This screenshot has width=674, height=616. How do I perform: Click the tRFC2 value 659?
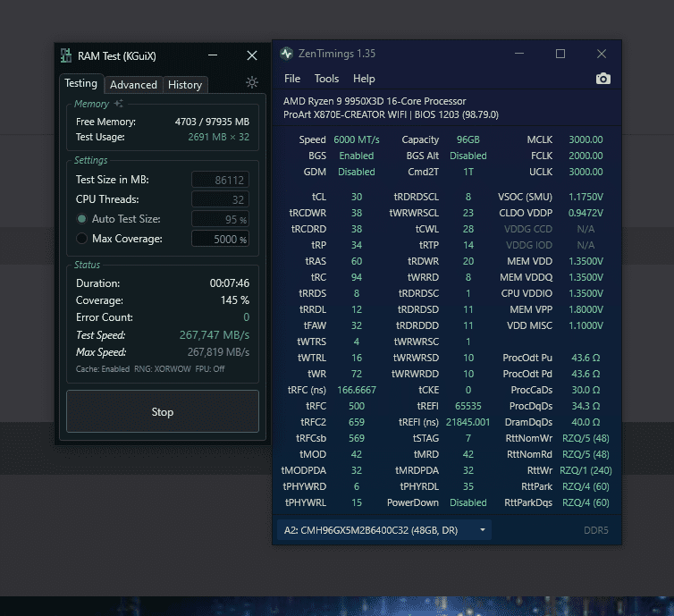357,422
